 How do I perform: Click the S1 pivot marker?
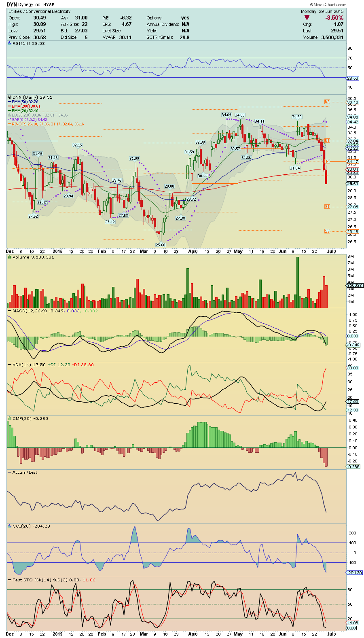pyautogui.click(x=327, y=207)
